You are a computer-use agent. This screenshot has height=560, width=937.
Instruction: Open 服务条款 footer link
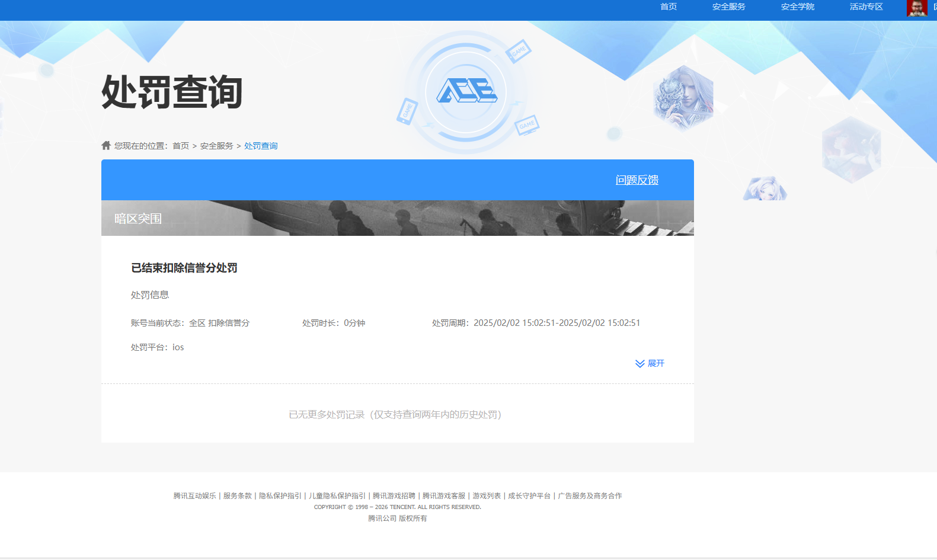tap(238, 496)
